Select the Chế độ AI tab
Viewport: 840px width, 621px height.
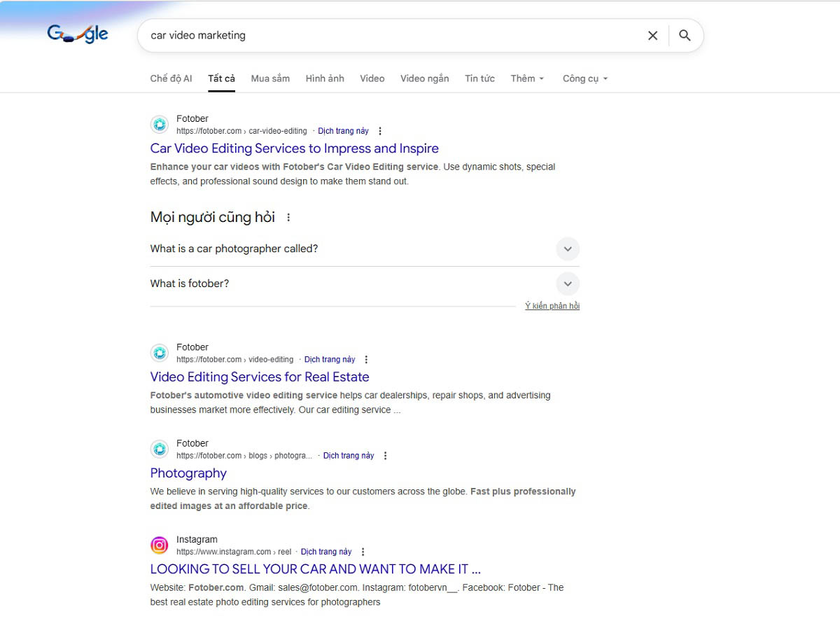pyautogui.click(x=171, y=78)
